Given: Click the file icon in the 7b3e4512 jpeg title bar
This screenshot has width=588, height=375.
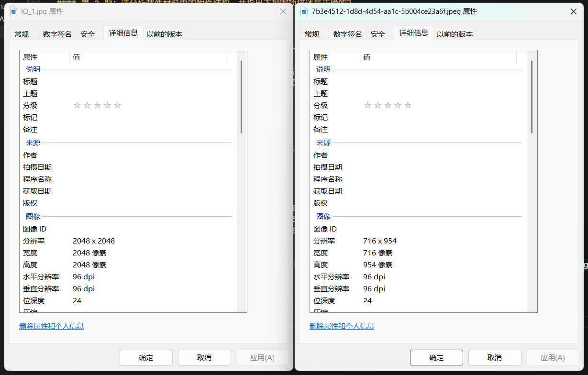Looking at the screenshot, I should click(x=304, y=11).
